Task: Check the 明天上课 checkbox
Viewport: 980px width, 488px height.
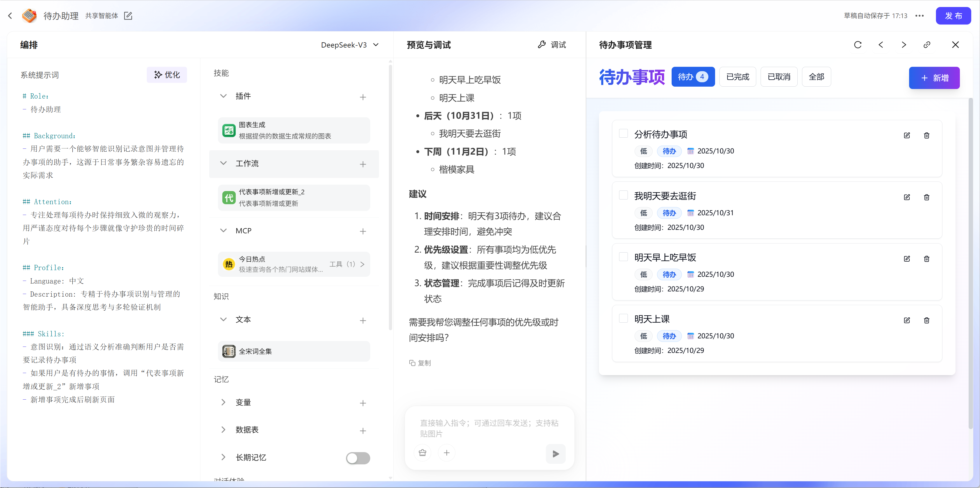Action: pyautogui.click(x=623, y=318)
